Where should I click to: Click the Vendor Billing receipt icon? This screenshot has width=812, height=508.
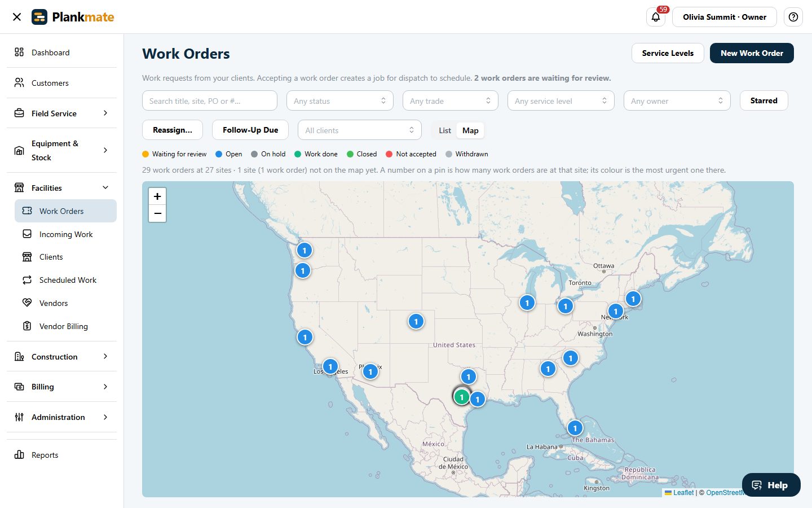pos(27,326)
